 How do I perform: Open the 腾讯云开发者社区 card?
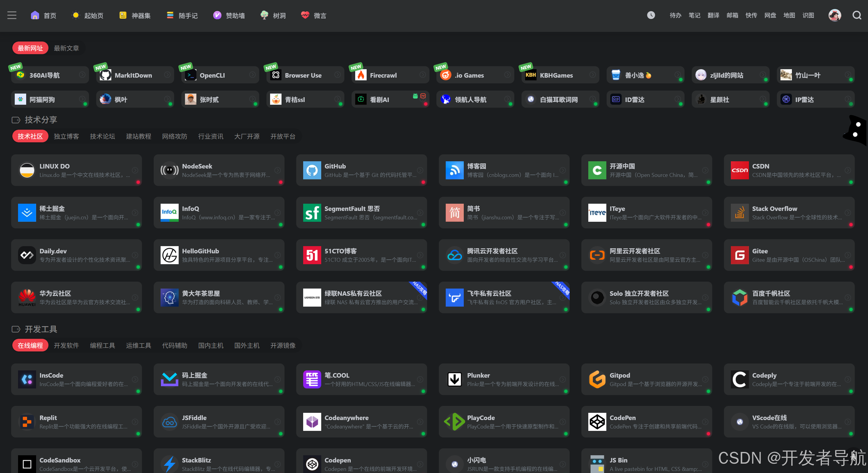[x=504, y=255]
